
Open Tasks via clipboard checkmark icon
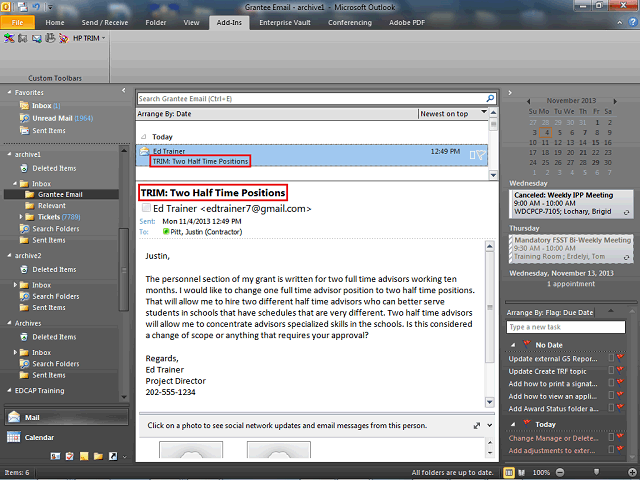(70, 456)
